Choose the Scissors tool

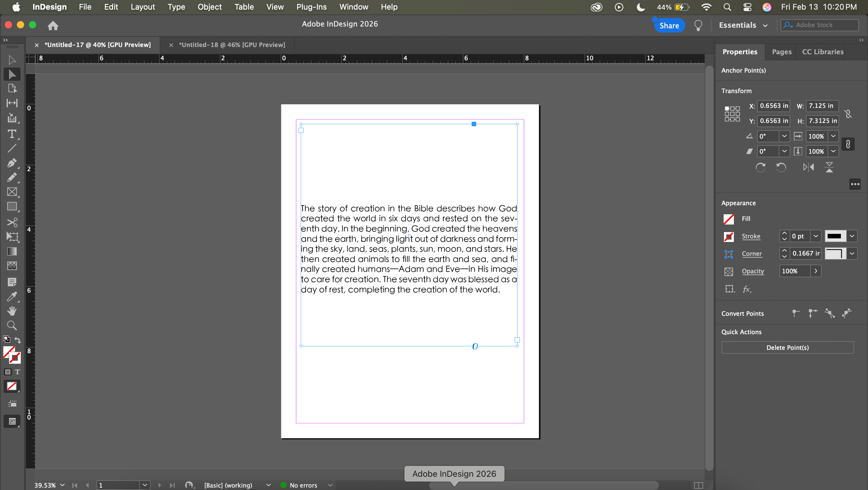[x=12, y=222]
